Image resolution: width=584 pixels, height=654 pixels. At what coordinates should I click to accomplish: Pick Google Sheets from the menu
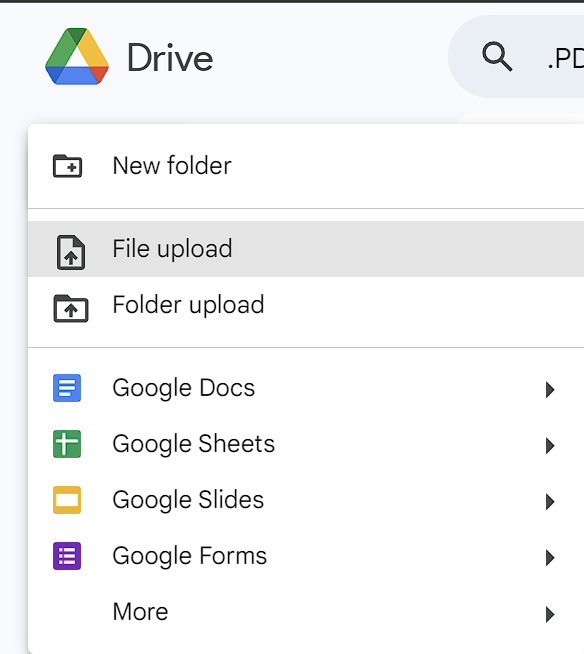point(306,444)
